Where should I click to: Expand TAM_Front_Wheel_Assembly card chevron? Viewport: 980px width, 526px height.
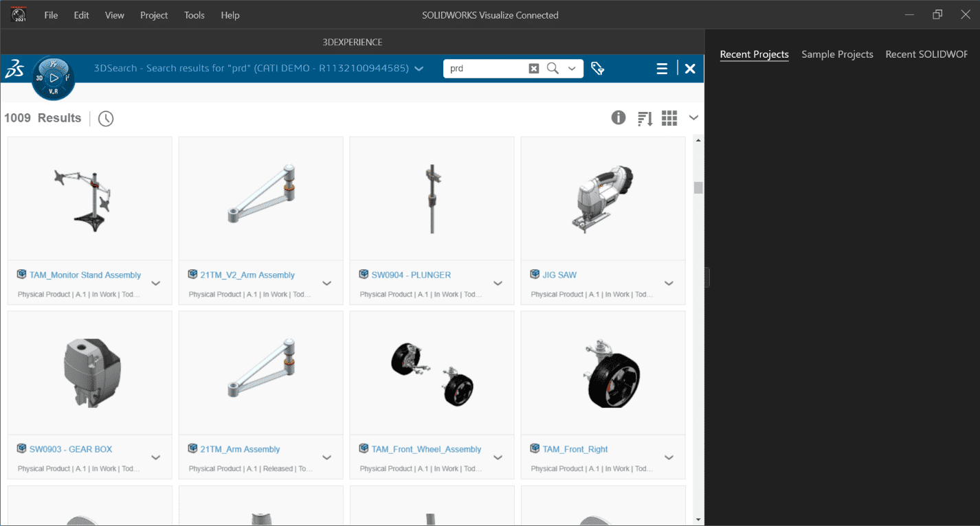(x=498, y=458)
